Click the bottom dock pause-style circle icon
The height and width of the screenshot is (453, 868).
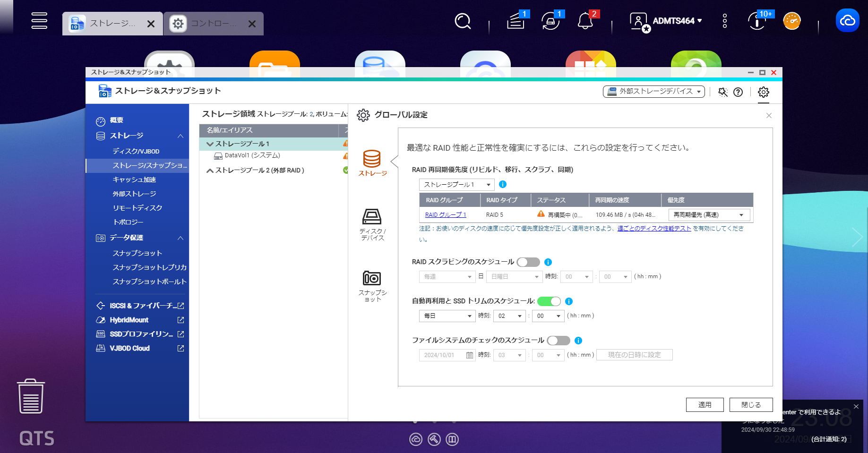pyautogui.click(x=452, y=439)
